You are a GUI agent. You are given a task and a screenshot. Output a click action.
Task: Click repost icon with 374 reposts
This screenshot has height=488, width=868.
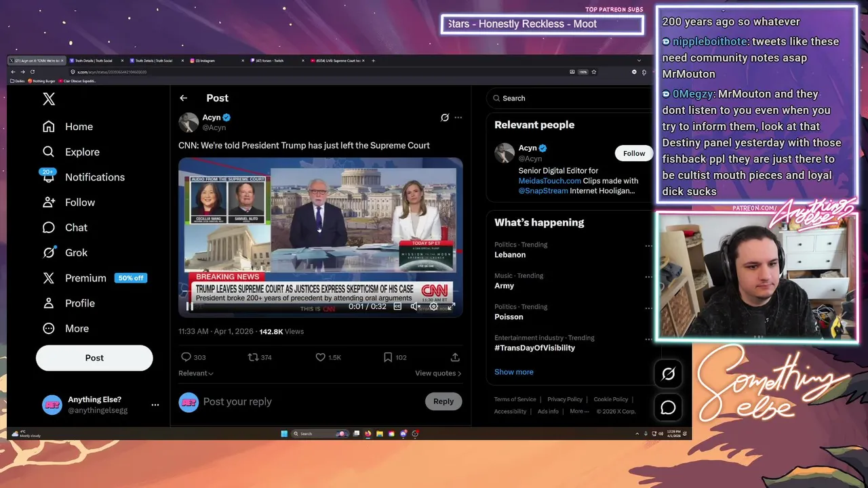pos(252,357)
